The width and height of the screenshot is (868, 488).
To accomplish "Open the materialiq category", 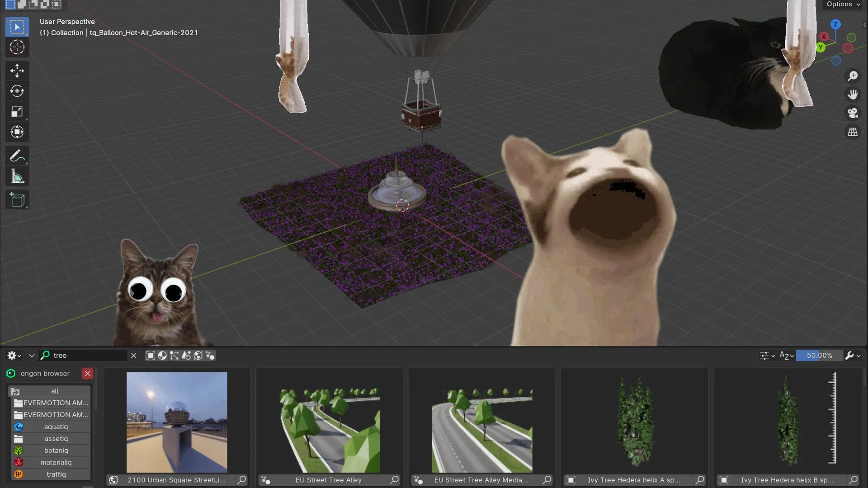I will pos(51,462).
